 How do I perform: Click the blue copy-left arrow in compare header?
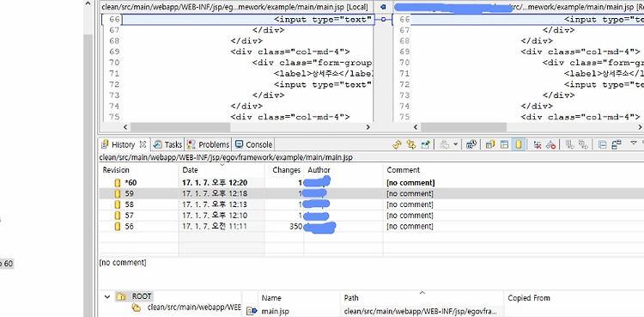tap(383, 7)
